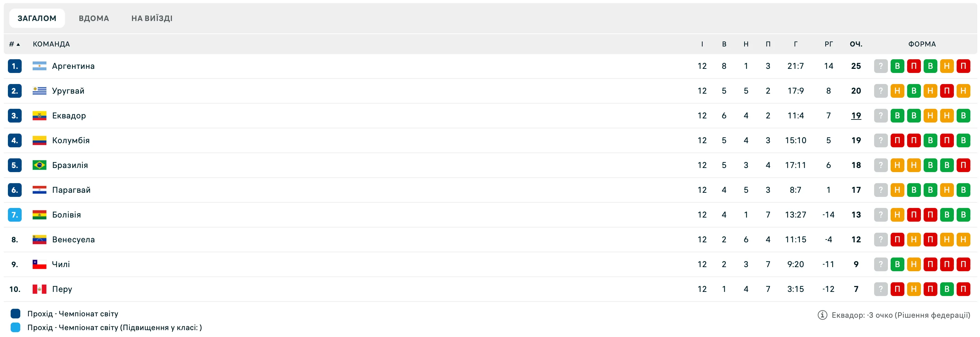The image size is (980, 337).
Task: Sort by the ОЧ. points column header
Action: [856, 44]
